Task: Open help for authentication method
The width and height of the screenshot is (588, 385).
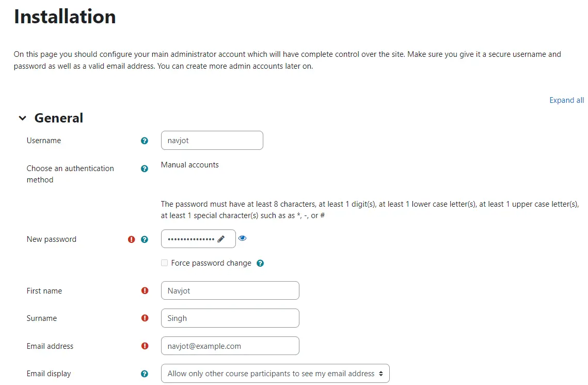Action: pyautogui.click(x=144, y=168)
